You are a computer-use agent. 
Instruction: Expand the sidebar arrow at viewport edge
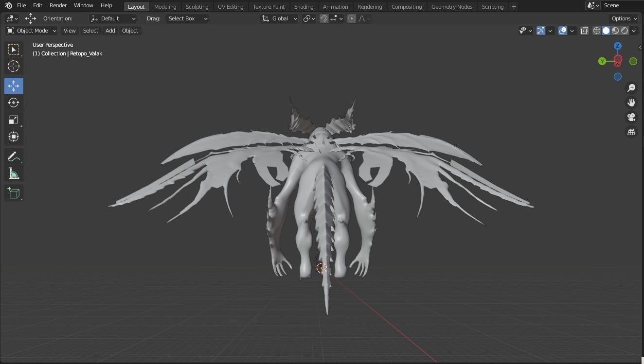point(641,47)
